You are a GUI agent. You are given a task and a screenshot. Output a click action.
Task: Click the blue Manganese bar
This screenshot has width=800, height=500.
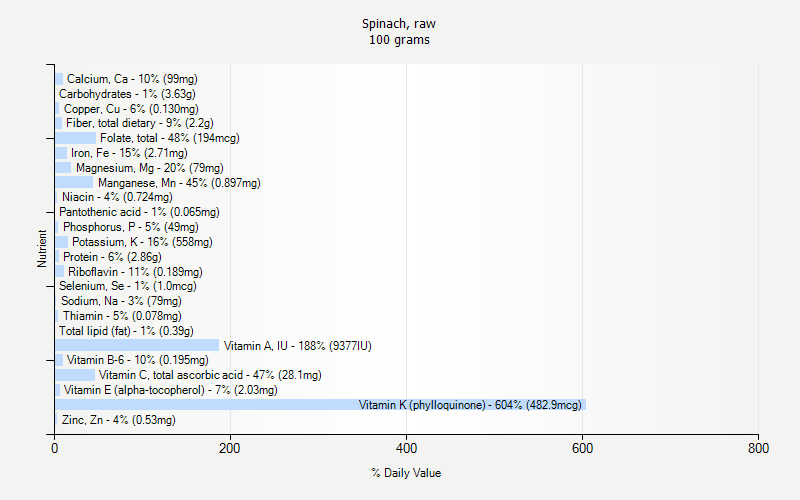(74, 182)
